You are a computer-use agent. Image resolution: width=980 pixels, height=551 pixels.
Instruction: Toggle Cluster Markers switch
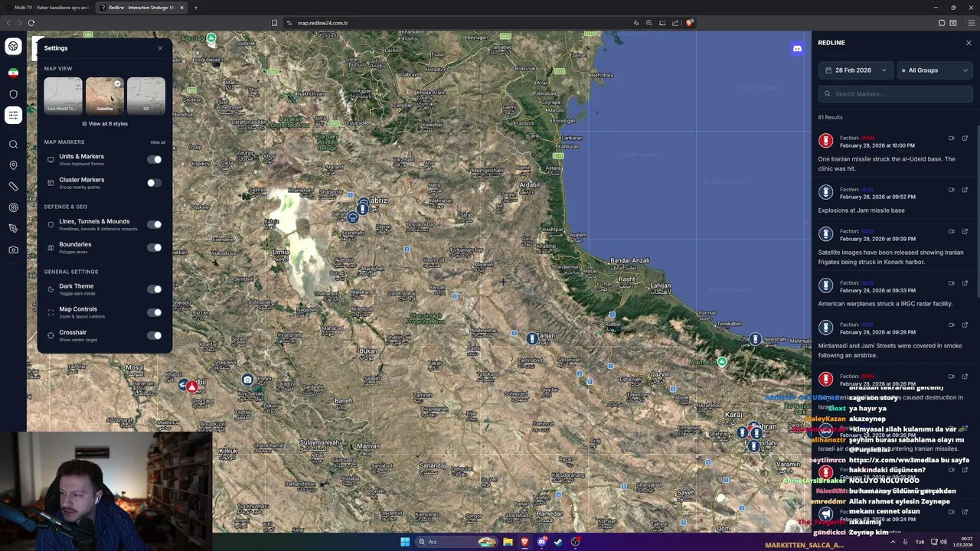coord(155,183)
